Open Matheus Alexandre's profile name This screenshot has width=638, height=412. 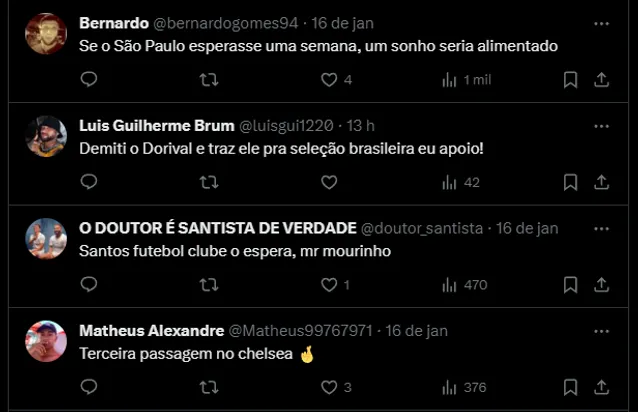point(151,330)
